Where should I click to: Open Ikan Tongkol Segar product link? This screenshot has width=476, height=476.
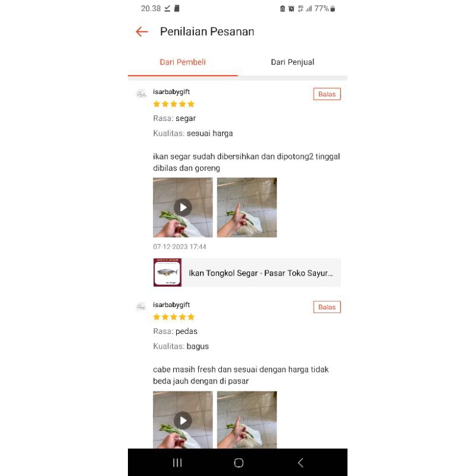(x=247, y=273)
